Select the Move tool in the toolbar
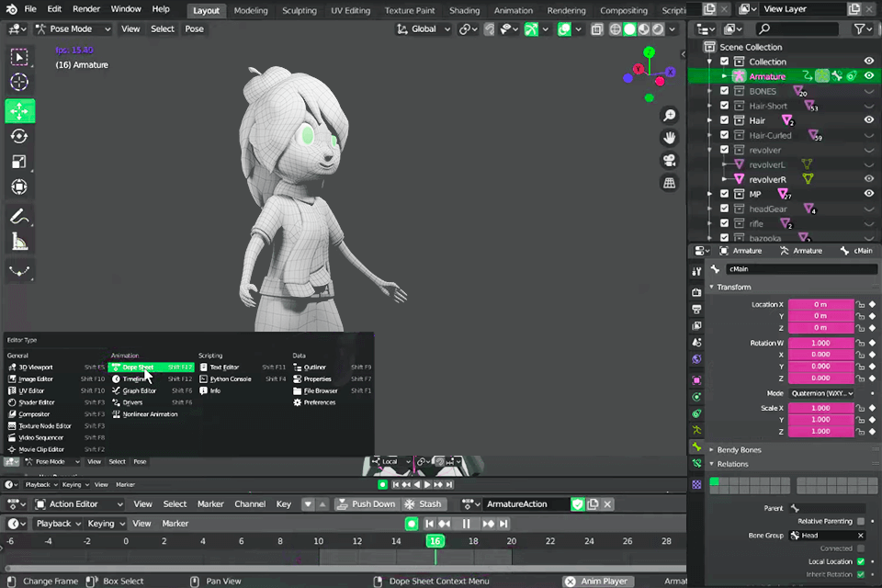882x588 pixels. (x=18, y=110)
